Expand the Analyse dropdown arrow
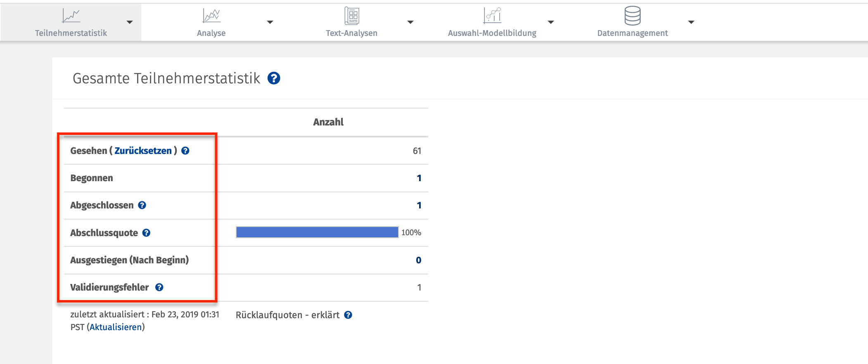This screenshot has height=364, width=868. [x=270, y=22]
